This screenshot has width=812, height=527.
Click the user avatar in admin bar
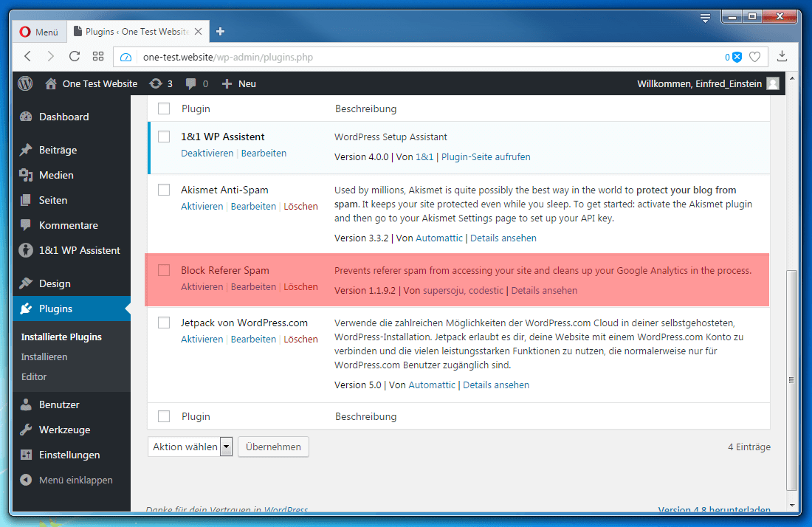(773, 83)
